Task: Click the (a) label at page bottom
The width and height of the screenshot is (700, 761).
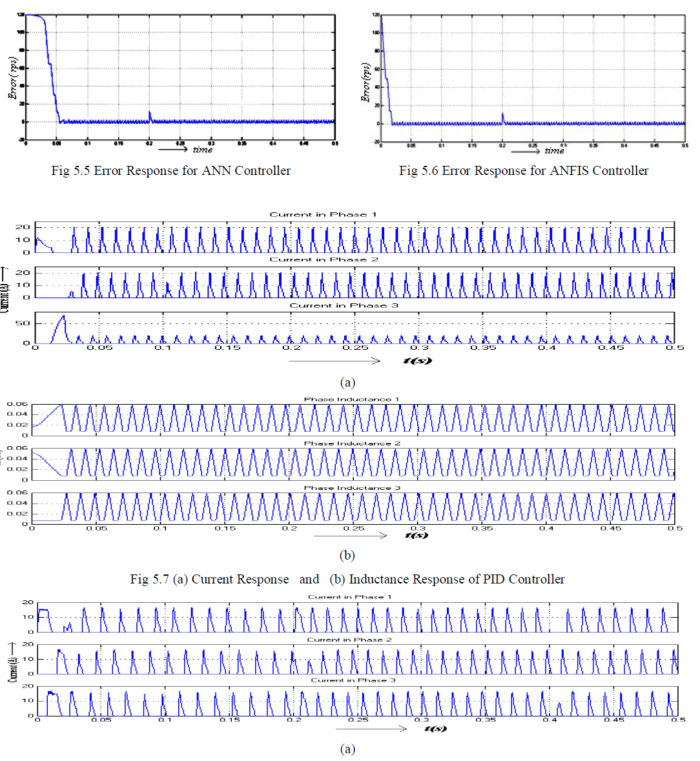Action: 347,749
